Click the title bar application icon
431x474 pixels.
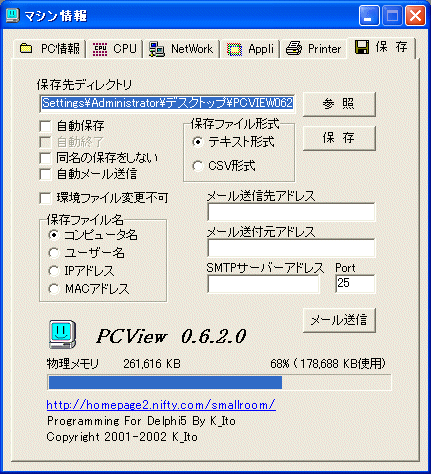13,15
